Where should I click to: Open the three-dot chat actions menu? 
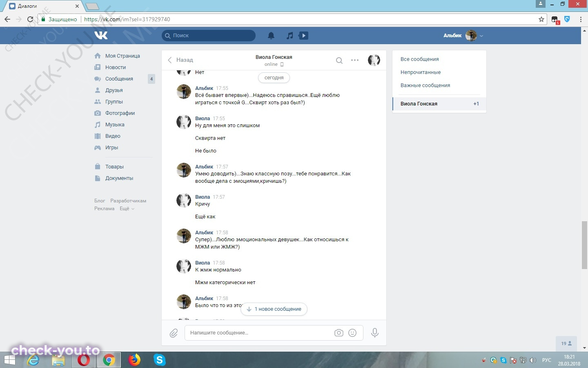coord(355,60)
